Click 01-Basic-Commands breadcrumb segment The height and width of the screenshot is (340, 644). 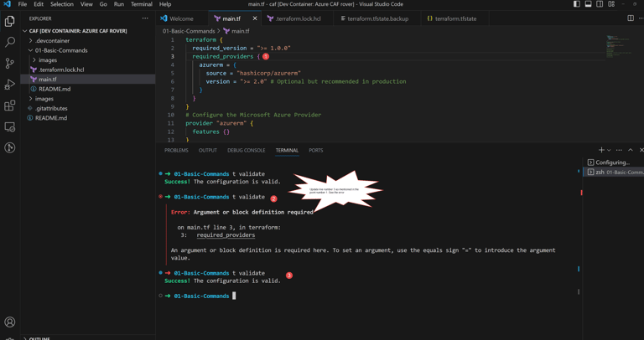[x=189, y=31]
